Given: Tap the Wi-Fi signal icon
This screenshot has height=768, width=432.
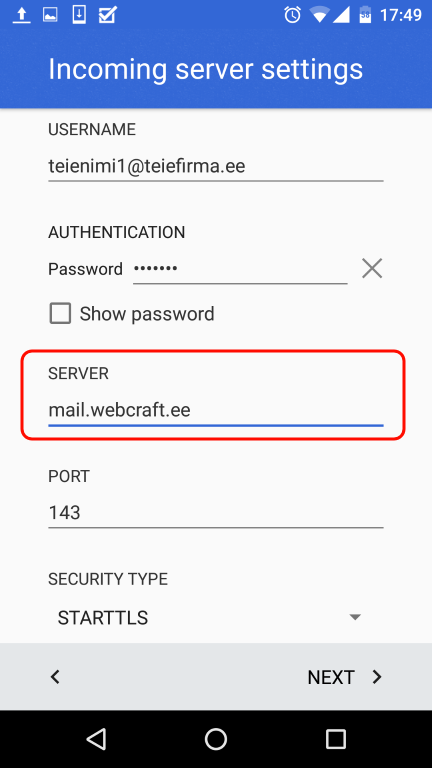Looking at the screenshot, I should (319, 16).
